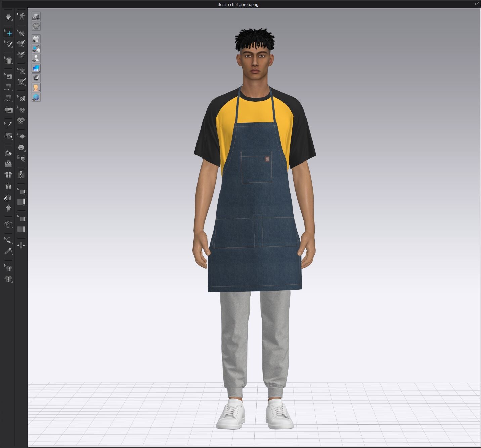Click the arrow checkered-shirt texture tool
The image size is (481, 448).
coord(21,110)
